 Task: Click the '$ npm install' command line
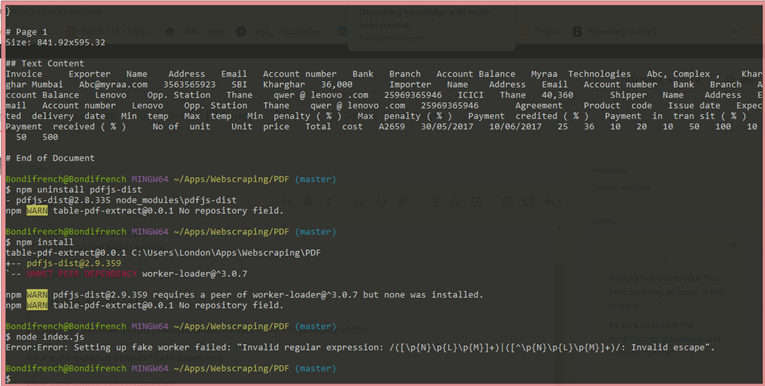point(40,243)
